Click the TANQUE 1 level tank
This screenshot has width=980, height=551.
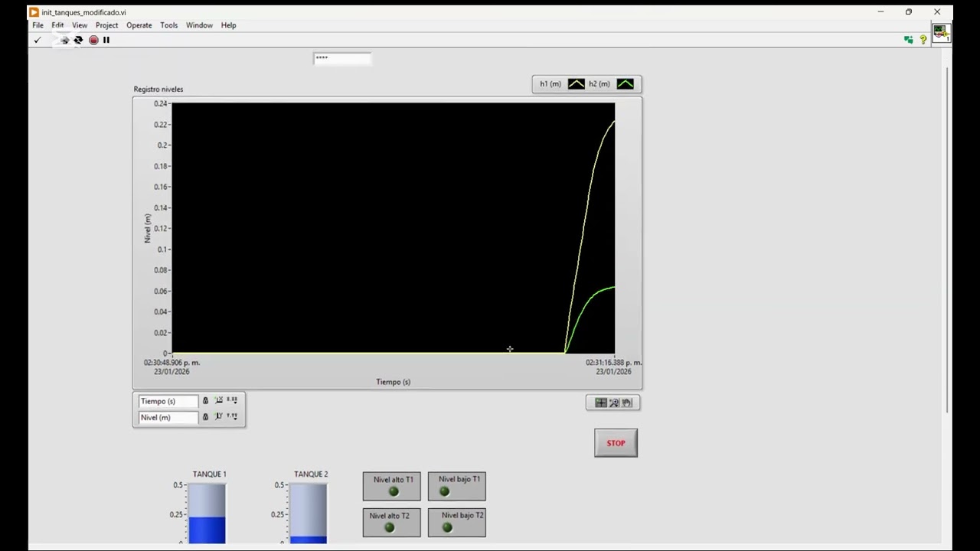coord(207,514)
